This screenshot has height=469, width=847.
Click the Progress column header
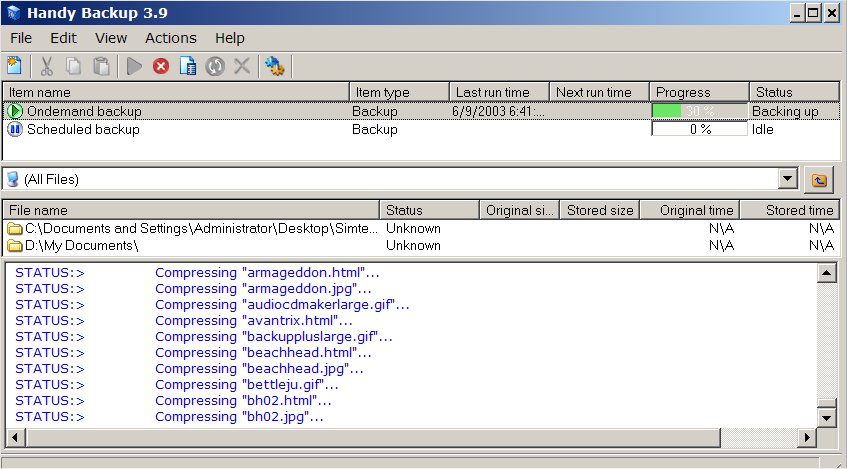(x=700, y=92)
